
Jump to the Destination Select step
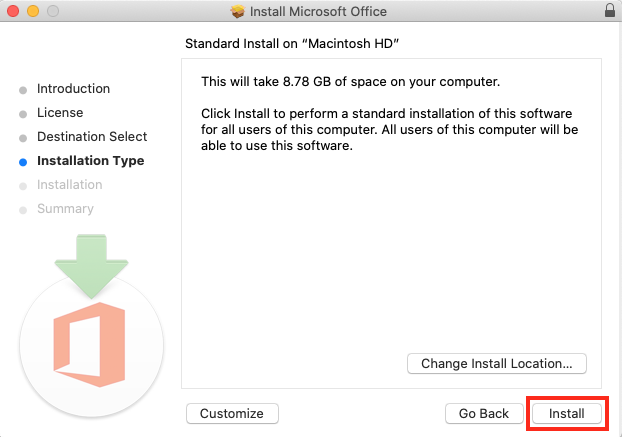tap(91, 137)
